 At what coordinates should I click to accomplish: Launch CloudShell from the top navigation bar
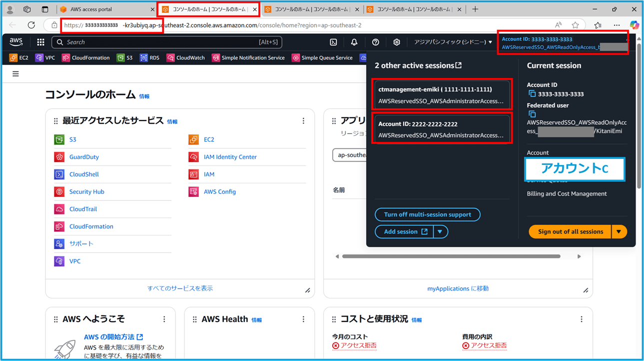333,42
